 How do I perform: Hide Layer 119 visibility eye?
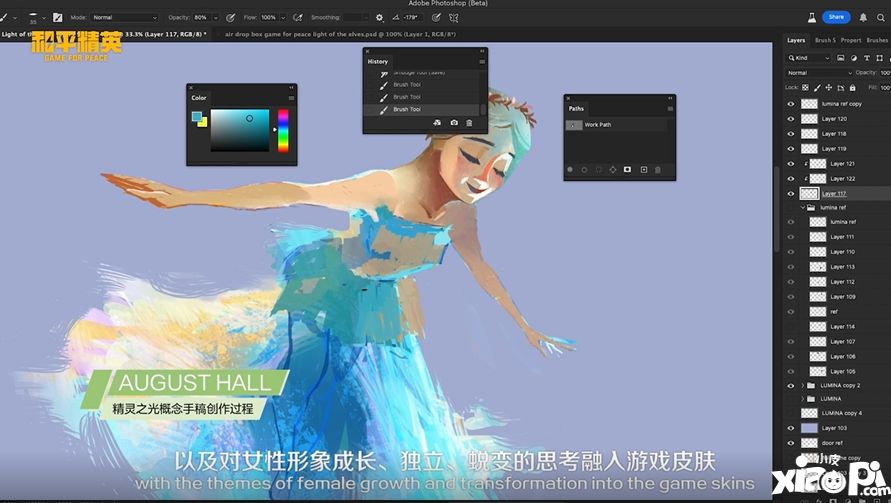click(x=790, y=148)
